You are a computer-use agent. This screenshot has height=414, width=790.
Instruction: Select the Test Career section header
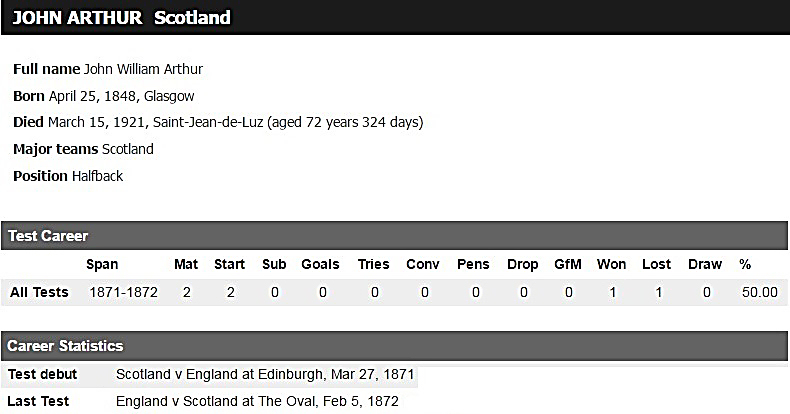pos(48,236)
